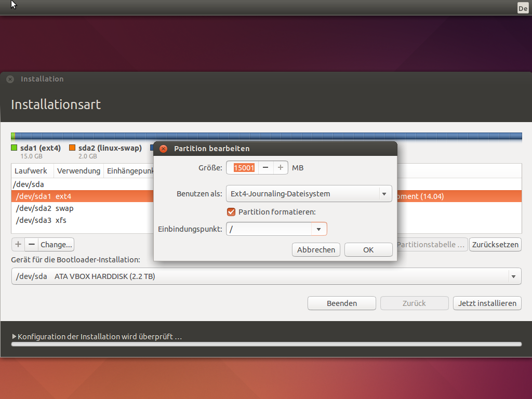Select the /dev/sda2 swap partition row
The height and width of the screenshot is (399, 532).
click(83, 208)
